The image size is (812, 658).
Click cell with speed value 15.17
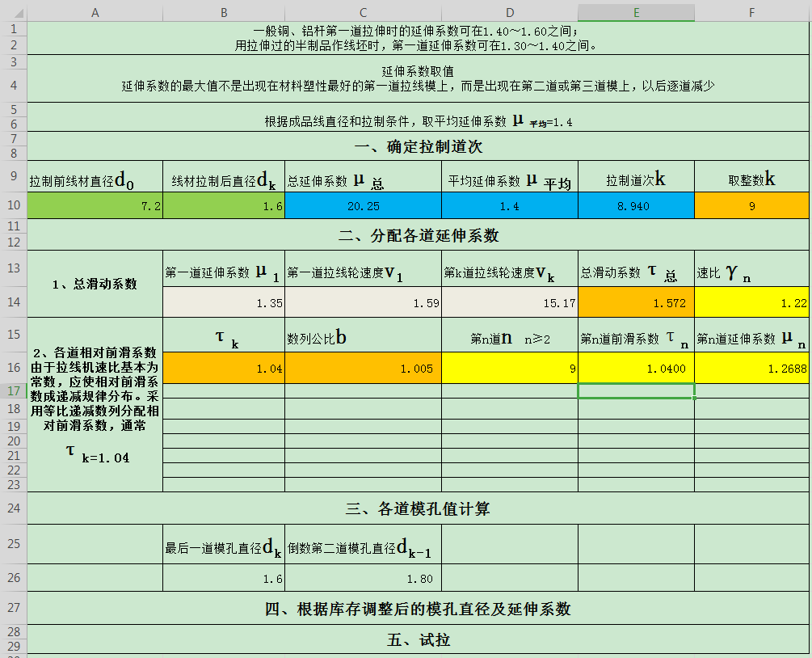[x=510, y=302]
